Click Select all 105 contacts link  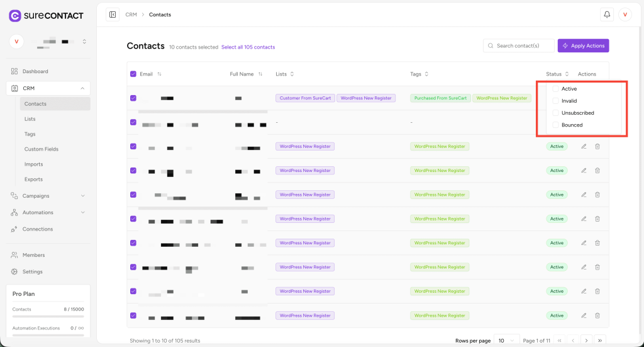pyautogui.click(x=248, y=47)
